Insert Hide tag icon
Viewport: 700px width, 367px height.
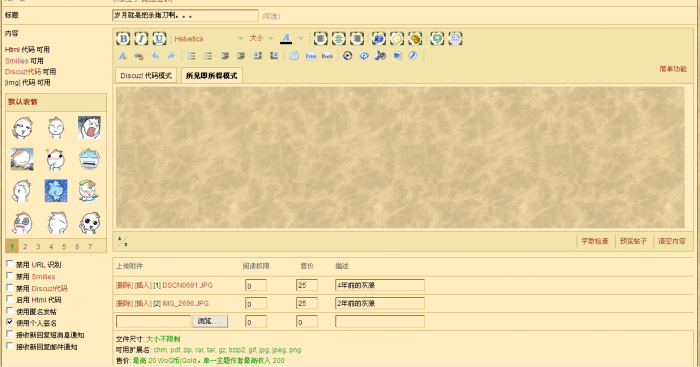pyautogui.click(x=327, y=56)
